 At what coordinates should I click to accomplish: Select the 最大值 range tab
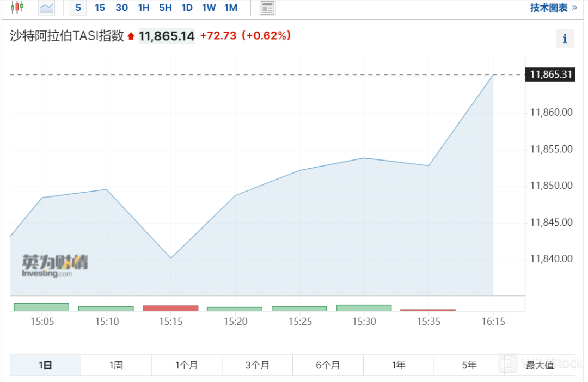click(x=540, y=365)
